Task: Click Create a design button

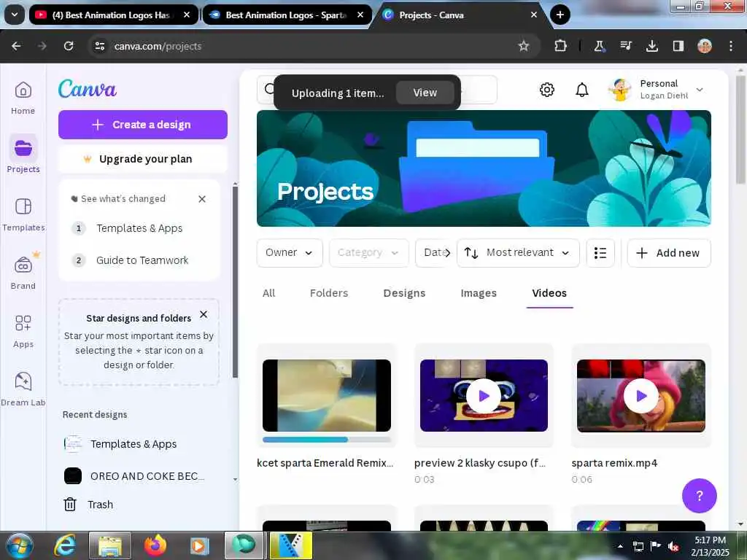Action: (x=143, y=125)
